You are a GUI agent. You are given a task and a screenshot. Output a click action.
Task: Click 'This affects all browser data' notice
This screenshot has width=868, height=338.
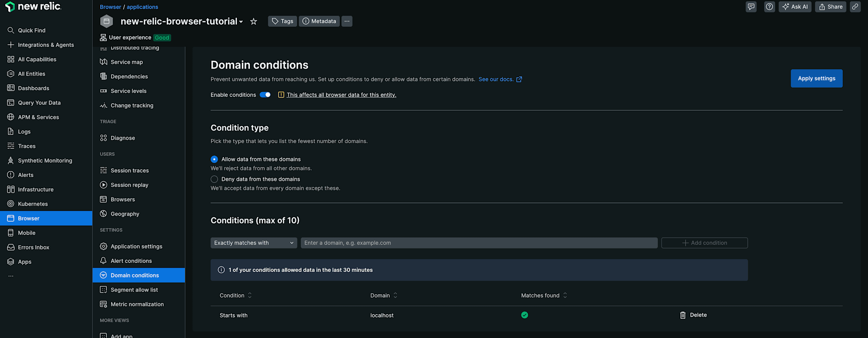click(x=341, y=95)
